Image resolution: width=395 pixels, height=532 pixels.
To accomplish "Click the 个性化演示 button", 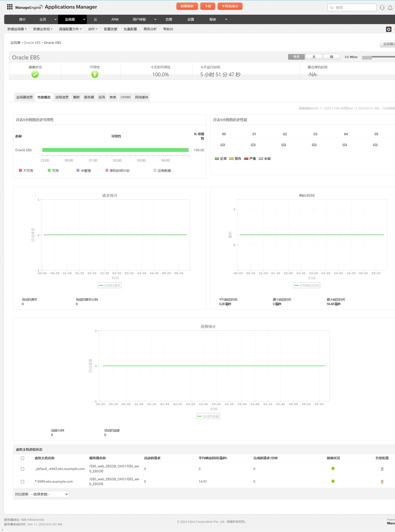I will (230, 6).
